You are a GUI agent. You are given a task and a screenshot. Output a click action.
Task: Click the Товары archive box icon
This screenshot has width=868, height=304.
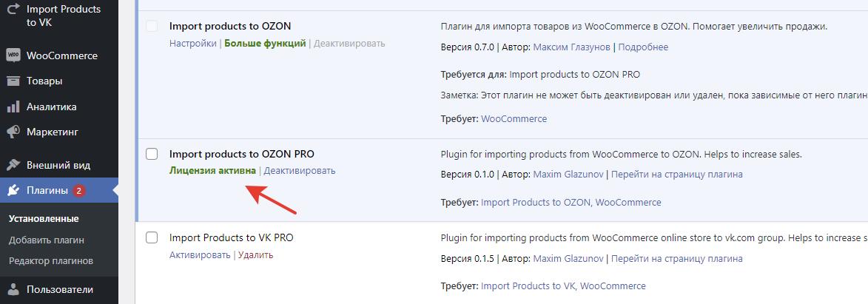pyautogui.click(x=13, y=81)
